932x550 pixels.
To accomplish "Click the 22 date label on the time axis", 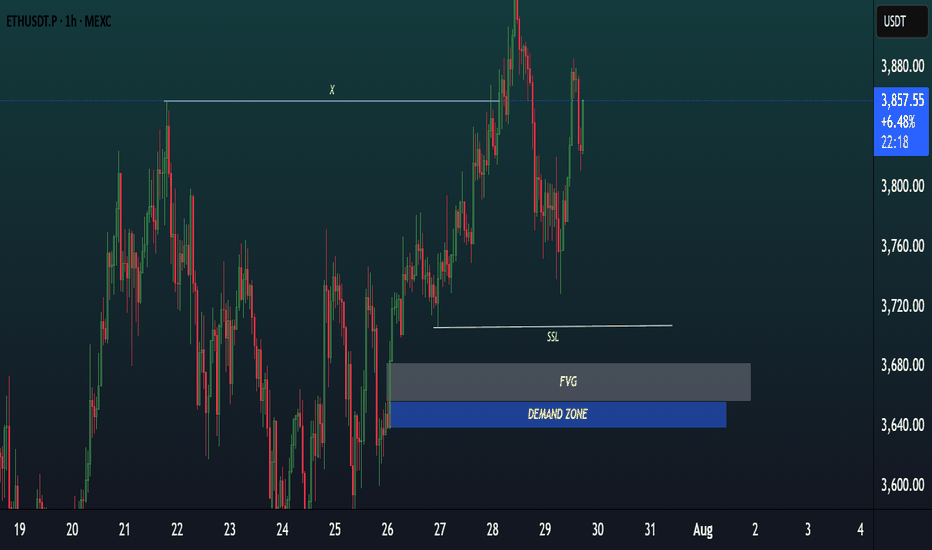I will pos(177,529).
